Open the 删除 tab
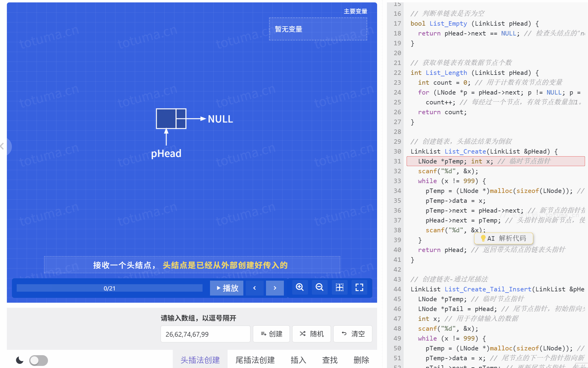The width and height of the screenshot is (588, 368). [361, 360]
